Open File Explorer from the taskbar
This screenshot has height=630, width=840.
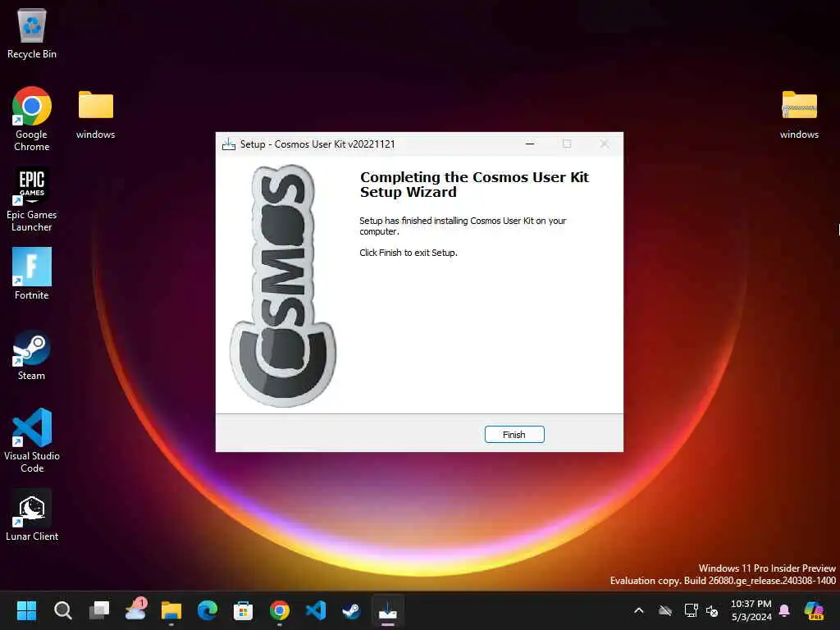[x=171, y=610]
